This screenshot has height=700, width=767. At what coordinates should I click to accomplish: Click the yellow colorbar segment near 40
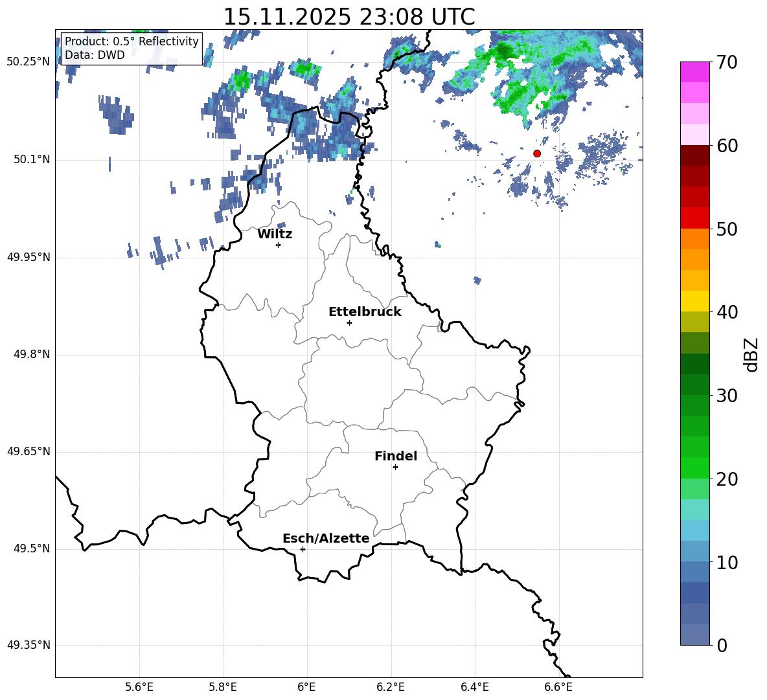694,301
